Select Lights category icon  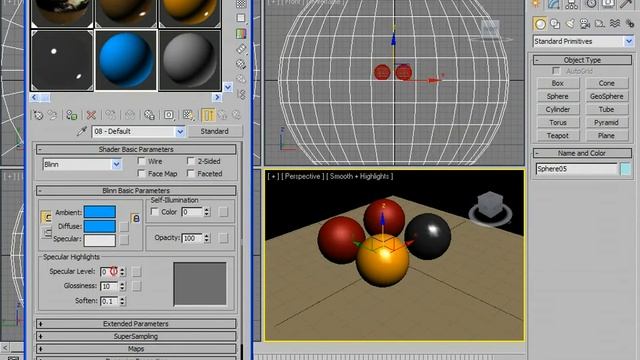[570, 24]
